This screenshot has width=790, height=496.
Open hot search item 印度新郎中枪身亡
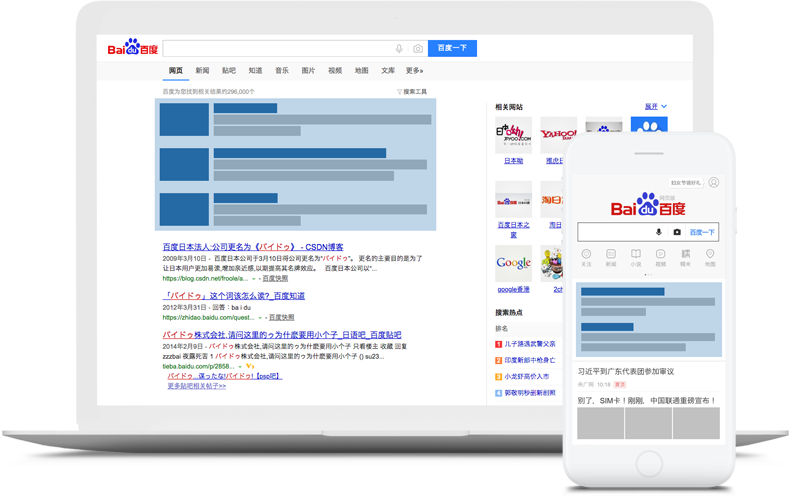point(530,360)
